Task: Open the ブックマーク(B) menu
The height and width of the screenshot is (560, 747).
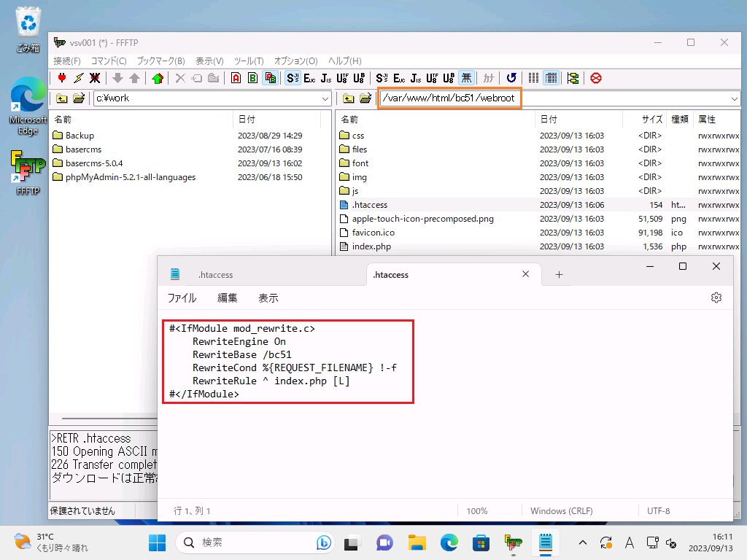Action: pos(160,61)
